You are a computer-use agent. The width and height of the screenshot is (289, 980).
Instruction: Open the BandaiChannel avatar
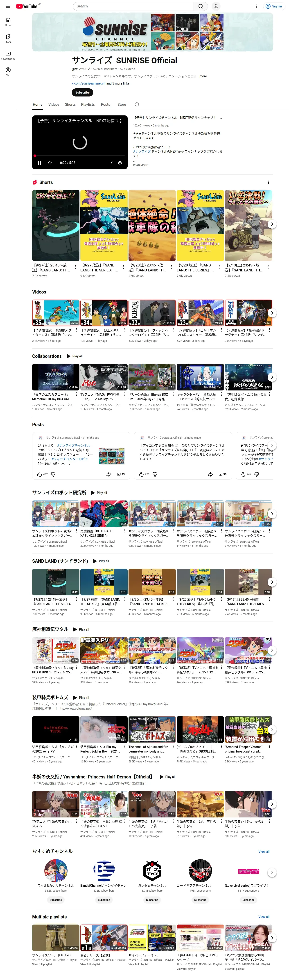click(x=104, y=871)
